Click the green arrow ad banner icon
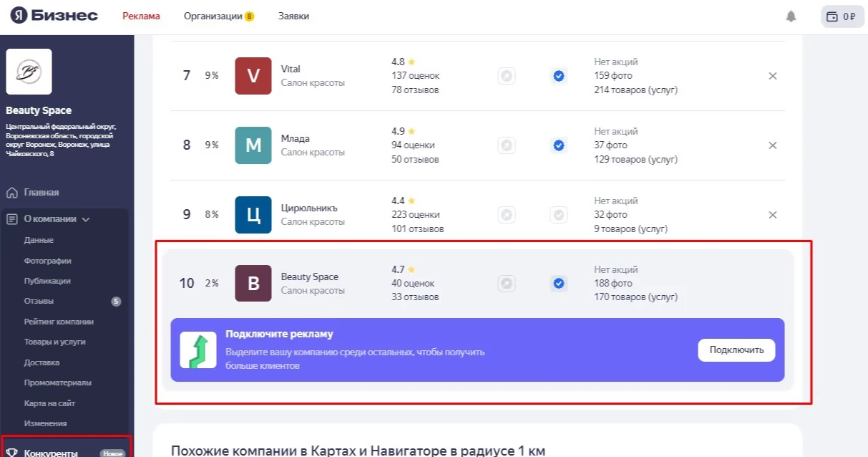This screenshot has width=868, height=457. [x=198, y=350]
